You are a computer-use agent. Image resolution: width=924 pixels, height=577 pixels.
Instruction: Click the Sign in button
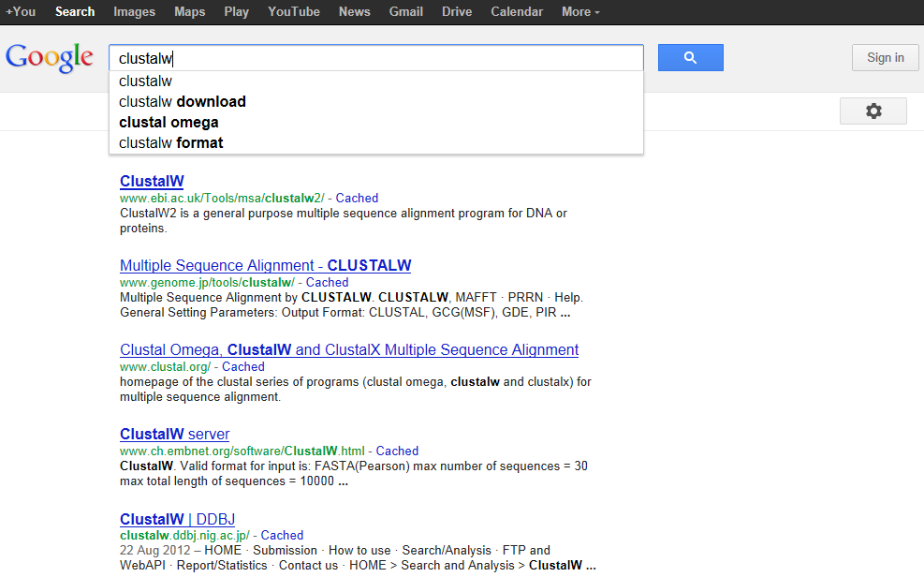pos(885,58)
